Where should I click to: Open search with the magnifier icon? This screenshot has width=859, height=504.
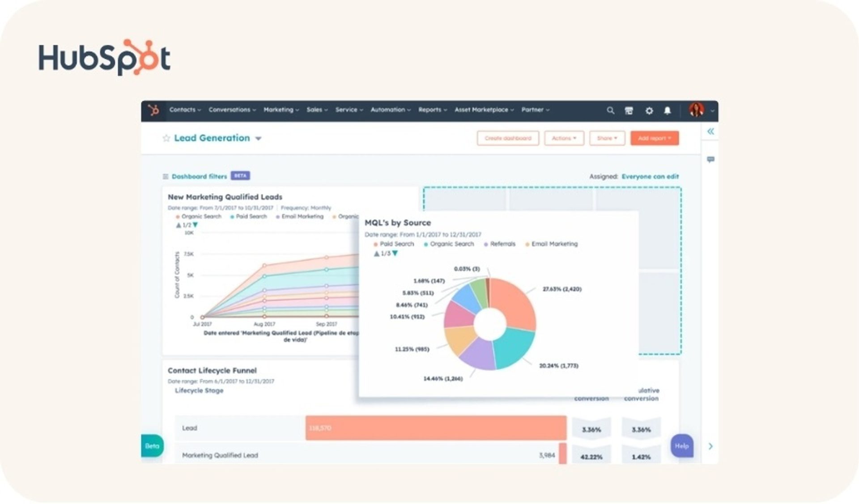pos(610,110)
